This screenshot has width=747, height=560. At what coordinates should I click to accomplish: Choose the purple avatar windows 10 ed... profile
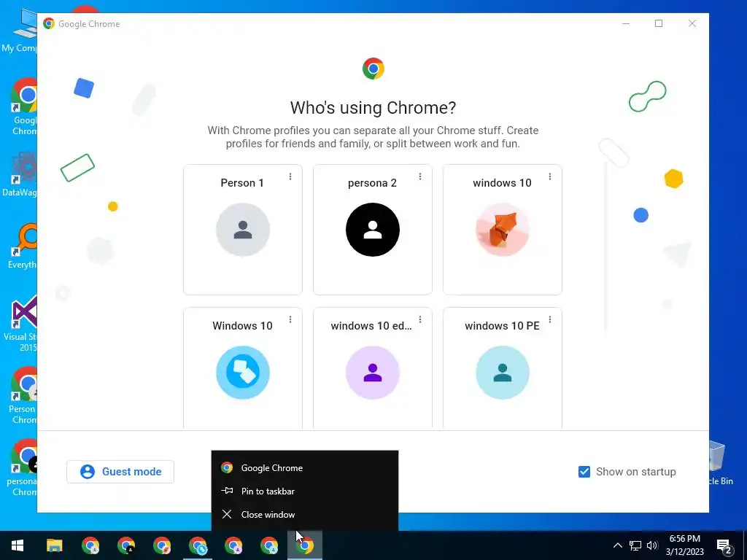click(373, 373)
